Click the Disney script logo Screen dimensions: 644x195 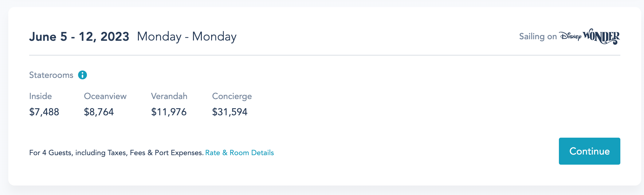[570, 36]
